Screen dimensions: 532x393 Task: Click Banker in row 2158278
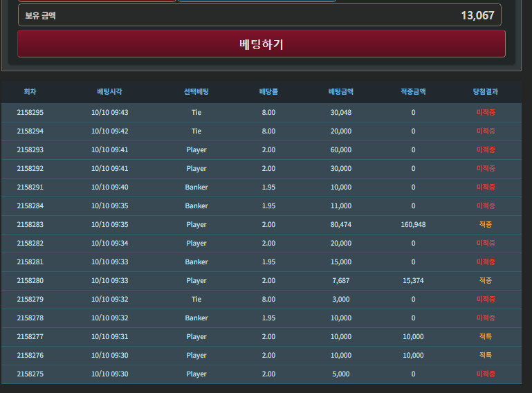[196, 318]
